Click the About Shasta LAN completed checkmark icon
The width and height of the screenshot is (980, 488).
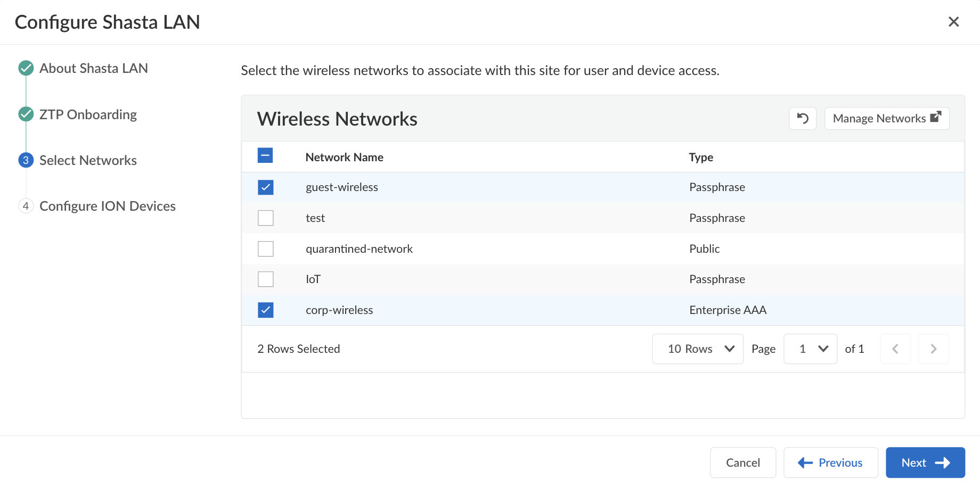click(x=26, y=68)
